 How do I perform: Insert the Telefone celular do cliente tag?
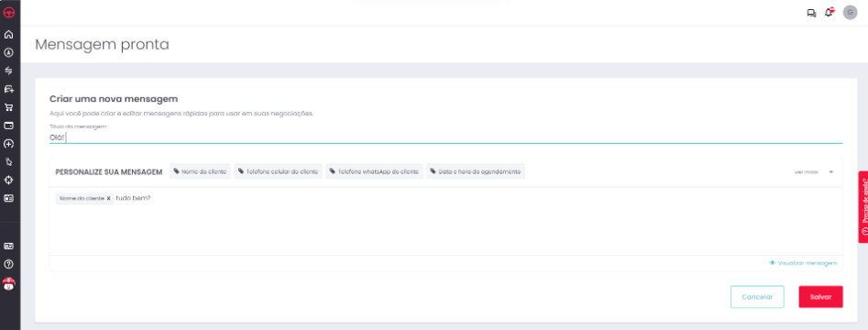click(278, 171)
